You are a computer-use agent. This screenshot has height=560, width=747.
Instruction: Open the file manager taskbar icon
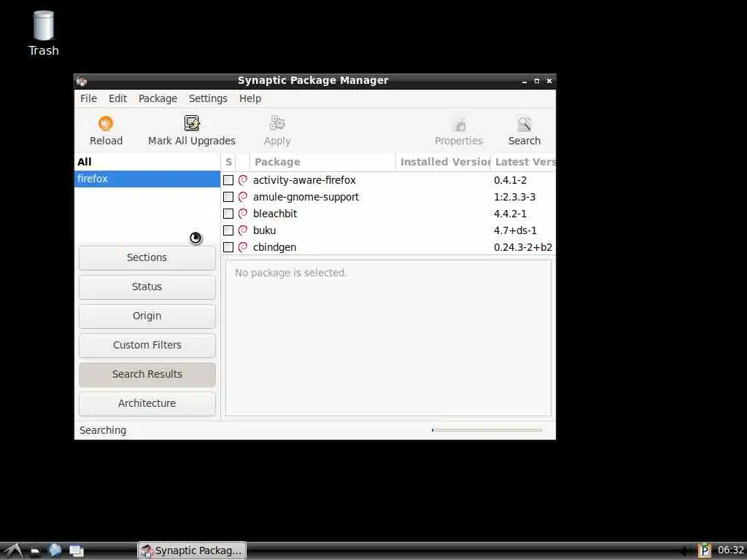(35, 551)
